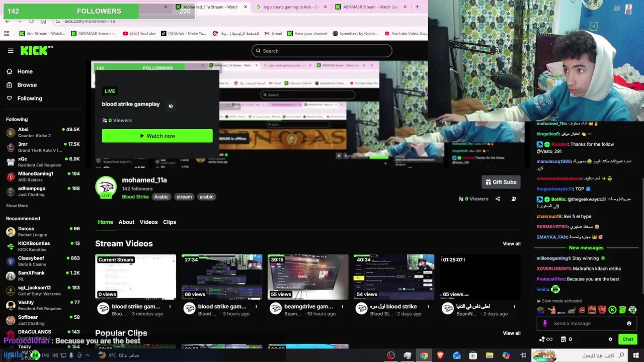644x362 pixels.
Task: Click the Kick search field
Action: click(x=322, y=51)
